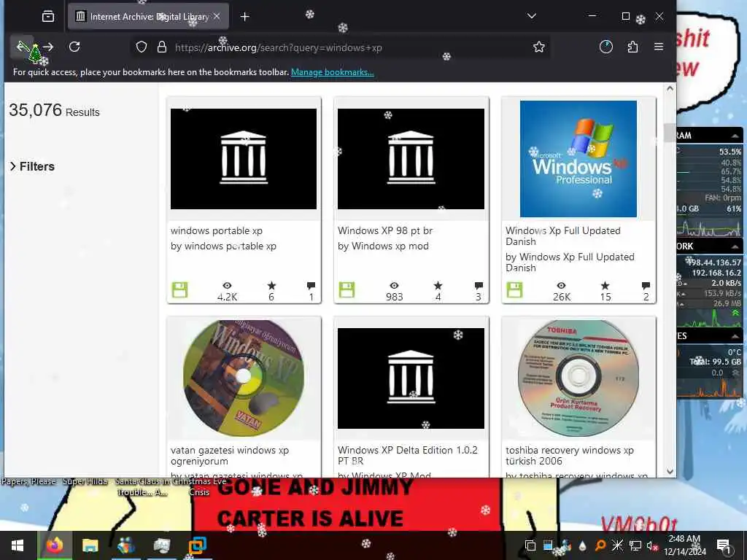Image resolution: width=747 pixels, height=560 pixels.
Task: Open the Toshiba recovery disc thumbnail
Action: point(578,378)
